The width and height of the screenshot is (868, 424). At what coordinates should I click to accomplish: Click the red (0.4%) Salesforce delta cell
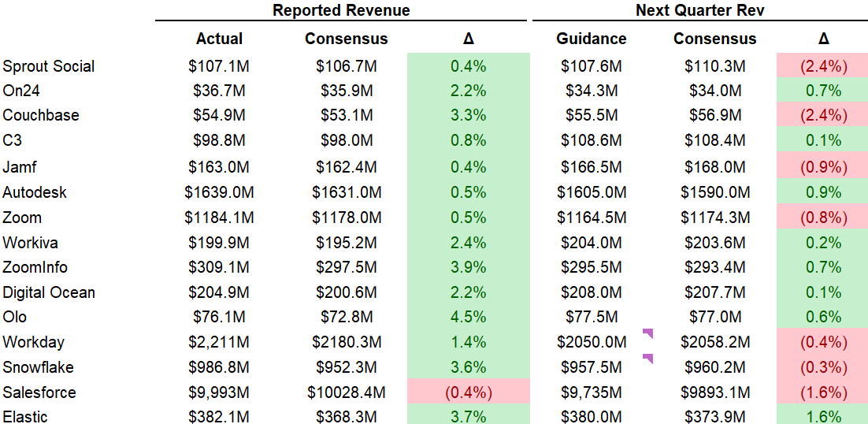coord(469,392)
